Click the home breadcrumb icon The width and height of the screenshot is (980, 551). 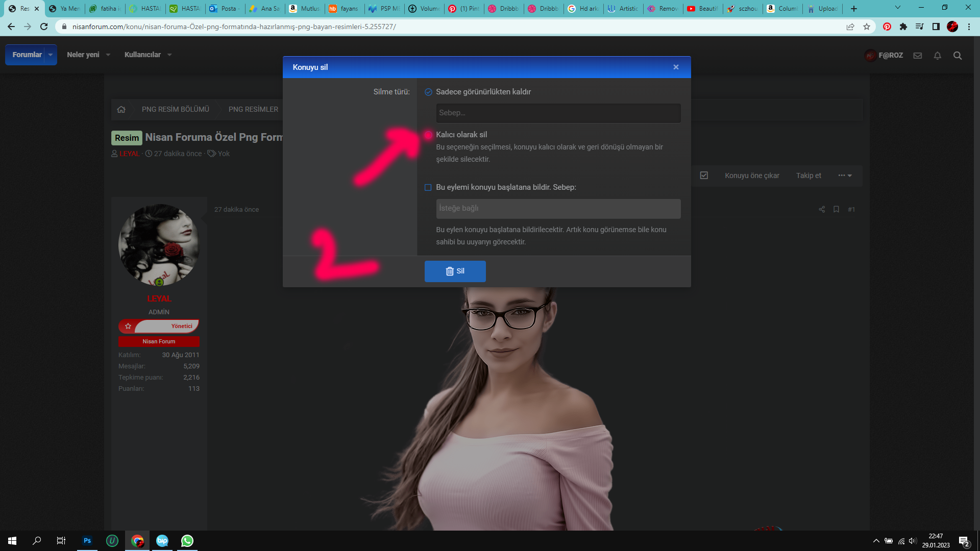pos(121,109)
